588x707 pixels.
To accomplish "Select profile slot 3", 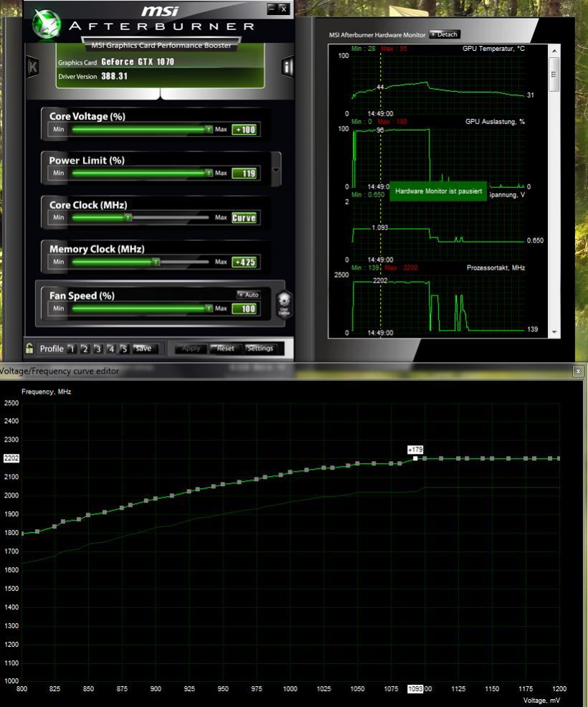I will [98, 348].
